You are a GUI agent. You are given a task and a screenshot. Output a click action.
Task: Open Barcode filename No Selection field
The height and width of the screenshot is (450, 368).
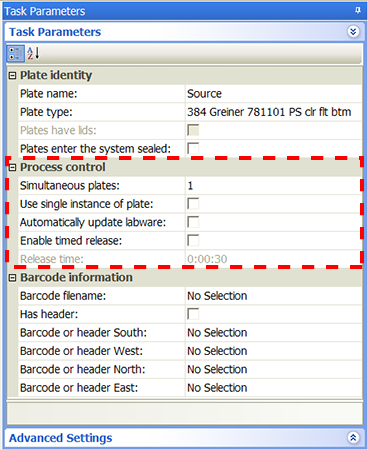[273, 296]
